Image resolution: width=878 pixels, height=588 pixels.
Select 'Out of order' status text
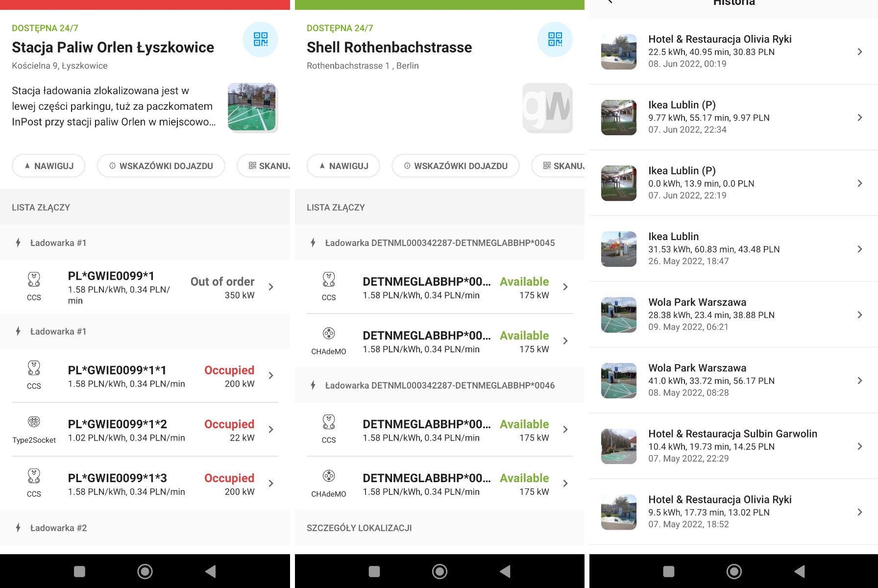(222, 282)
